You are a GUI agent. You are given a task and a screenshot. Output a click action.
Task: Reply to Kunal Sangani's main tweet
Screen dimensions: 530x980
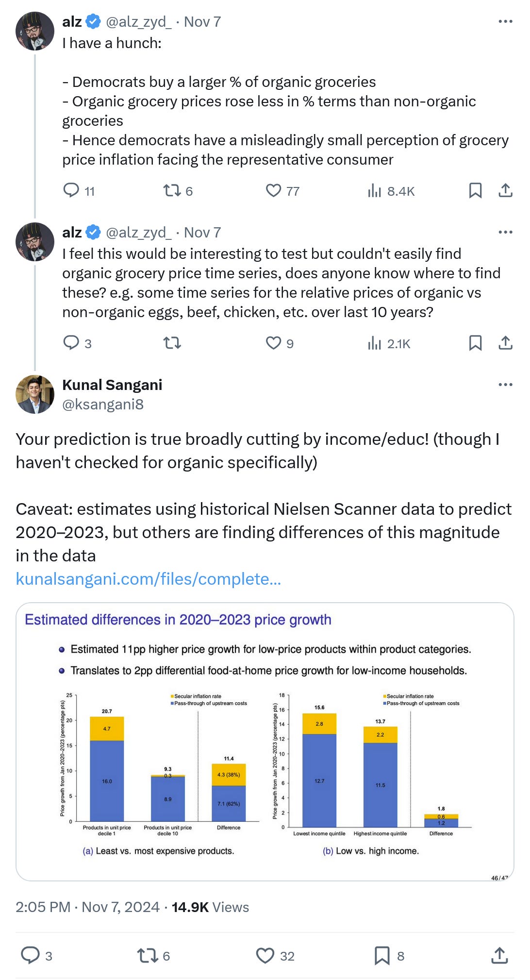coord(30,956)
